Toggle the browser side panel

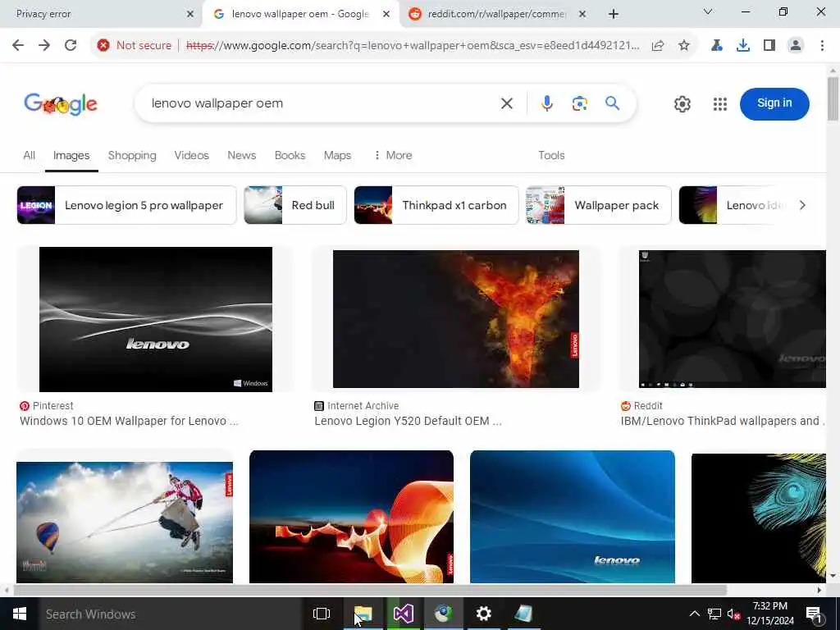click(769, 46)
